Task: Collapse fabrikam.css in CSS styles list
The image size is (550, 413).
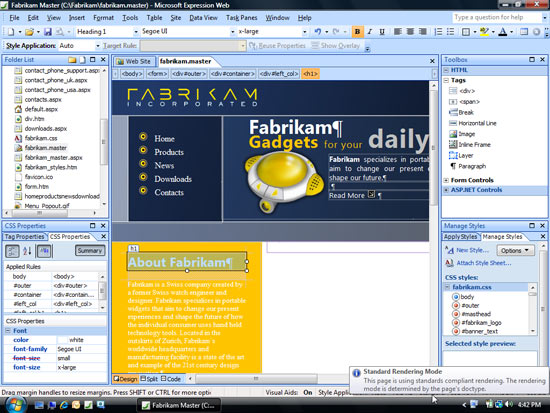Action: 448,287
